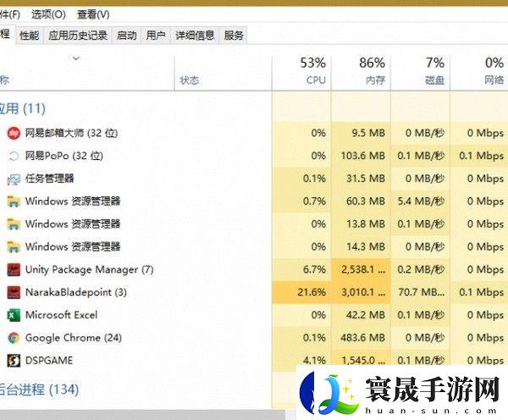
Task: Collapse column header chevron above name column
Action: coord(75,58)
